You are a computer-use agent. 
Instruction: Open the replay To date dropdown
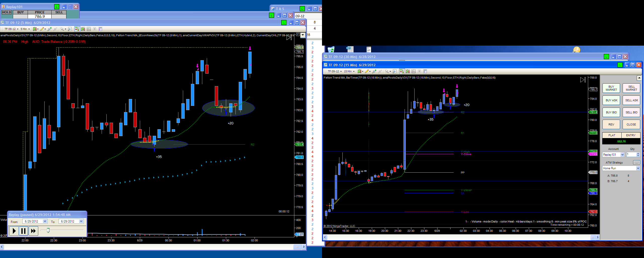[x=81, y=221]
